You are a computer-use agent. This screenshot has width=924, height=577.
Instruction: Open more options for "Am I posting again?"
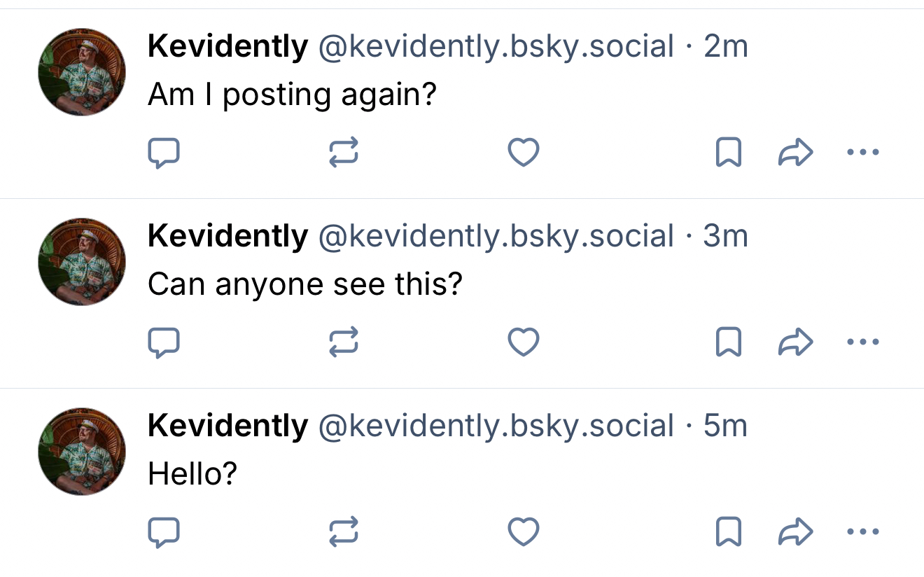pyautogui.click(x=862, y=152)
